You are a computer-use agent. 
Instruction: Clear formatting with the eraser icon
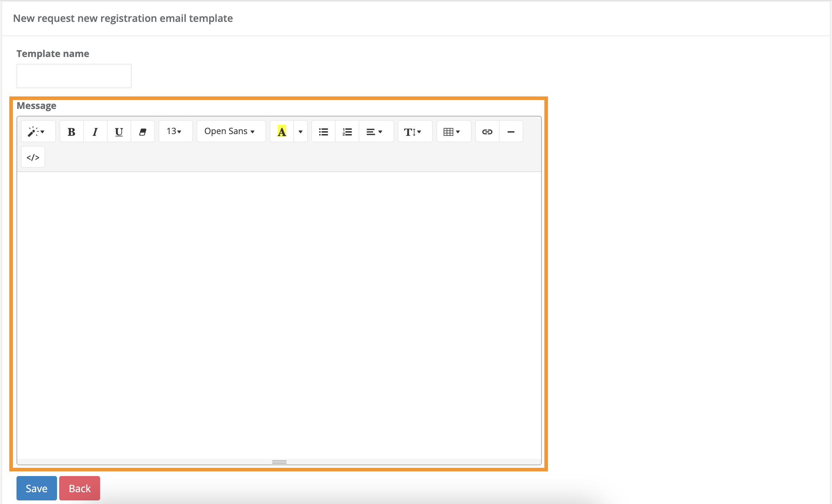[x=142, y=131]
